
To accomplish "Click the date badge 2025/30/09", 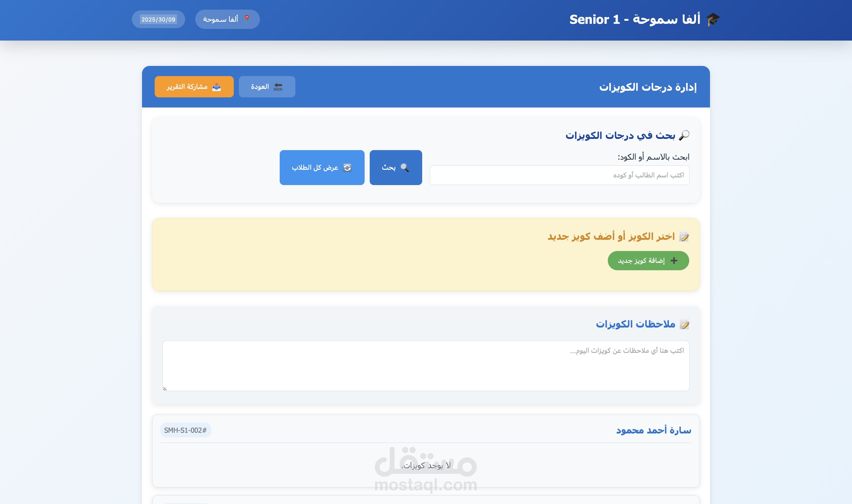I will [x=158, y=19].
